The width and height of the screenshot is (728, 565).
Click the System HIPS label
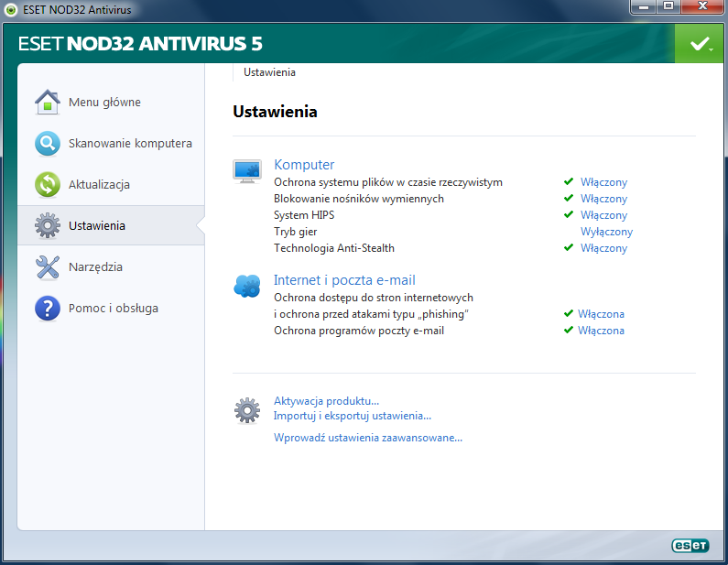(304, 215)
